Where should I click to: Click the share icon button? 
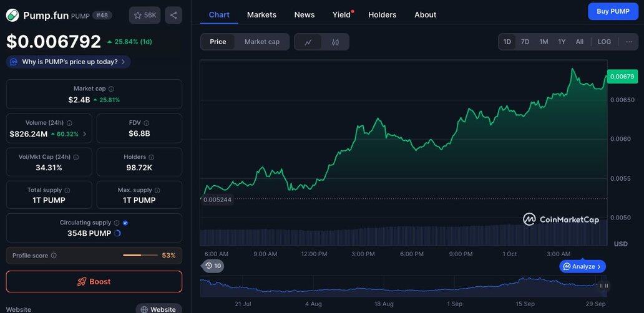pyautogui.click(x=173, y=15)
